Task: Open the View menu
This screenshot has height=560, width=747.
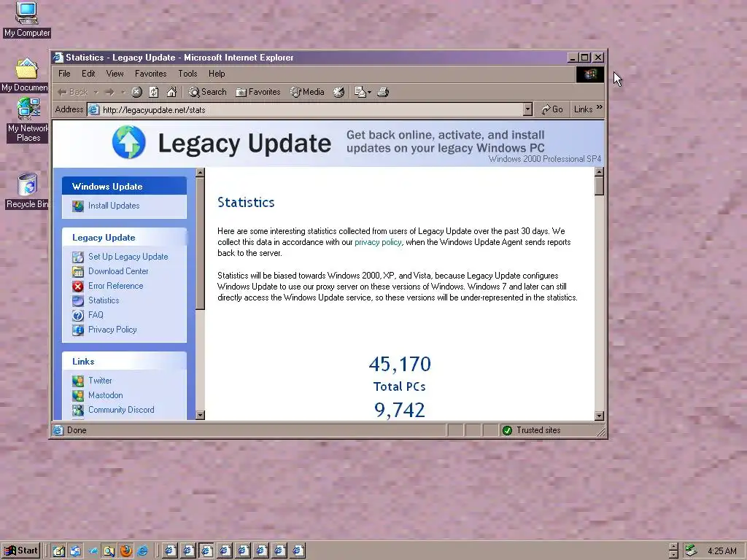Action: [115, 74]
